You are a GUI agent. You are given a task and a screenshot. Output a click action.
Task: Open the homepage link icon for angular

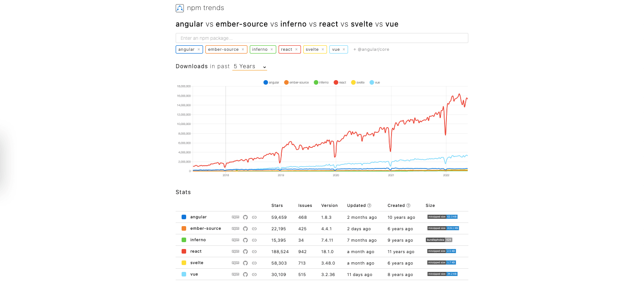[x=254, y=217]
